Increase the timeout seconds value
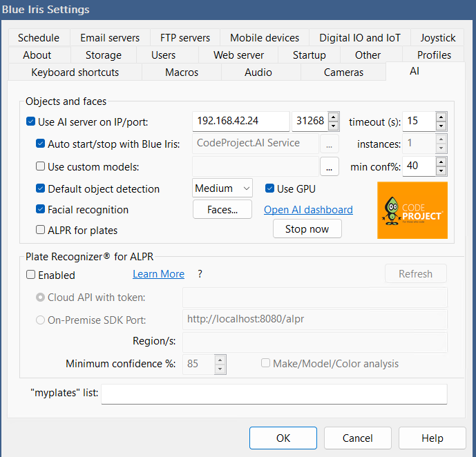This screenshot has height=457, width=476. (x=441, y=117)
